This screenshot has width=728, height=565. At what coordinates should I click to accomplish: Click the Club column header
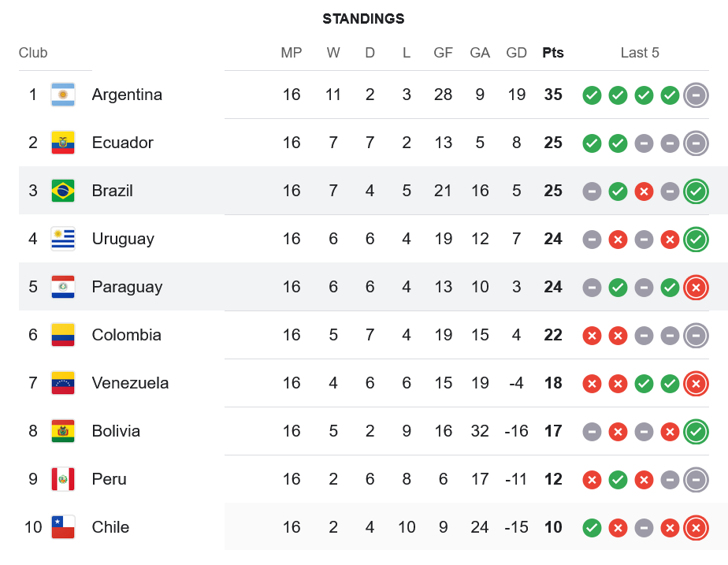click(x=33, y=53)
